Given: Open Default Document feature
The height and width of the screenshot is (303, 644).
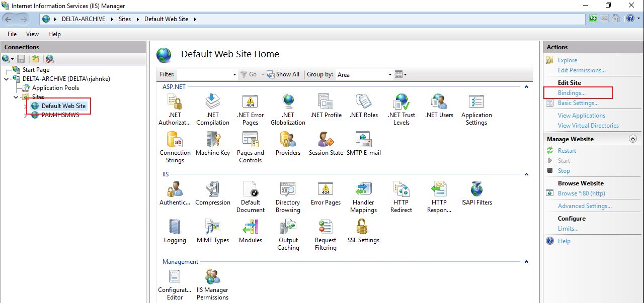Looking at the screenshot, I should [x=251, y=197].
